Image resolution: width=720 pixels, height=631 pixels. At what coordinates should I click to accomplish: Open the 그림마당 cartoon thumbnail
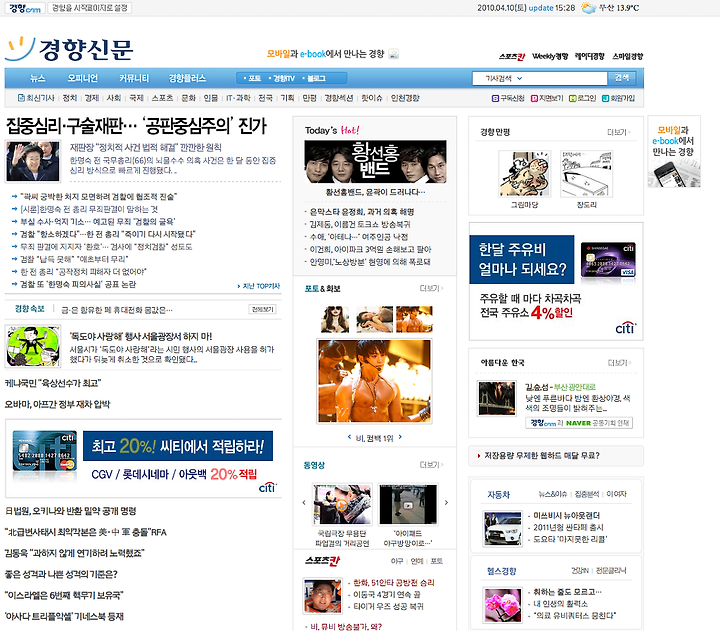pyautogui.click(x=524, y=174)
